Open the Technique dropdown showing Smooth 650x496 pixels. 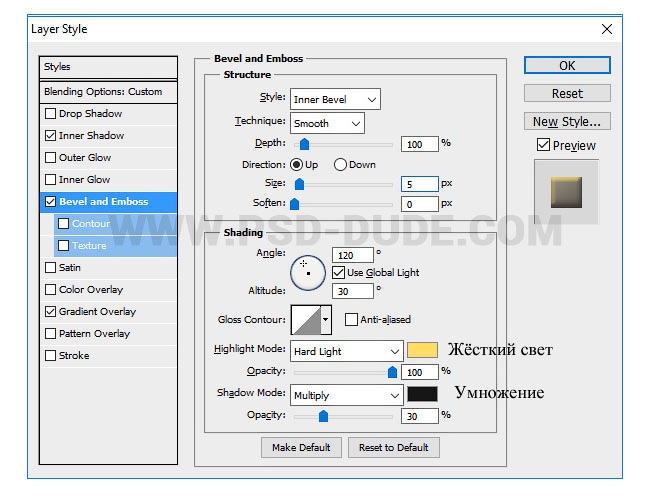(327, 123)
